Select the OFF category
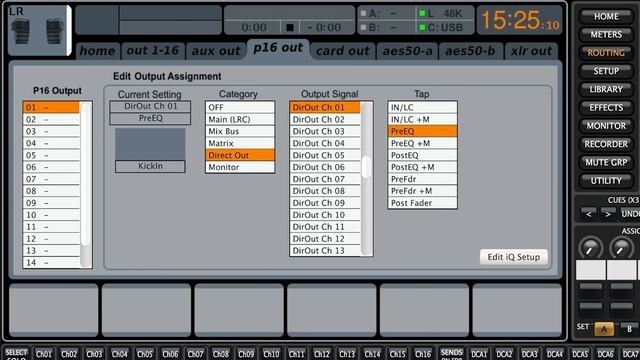The width and height of the screenshot is (640, 360). pos(240,107)
